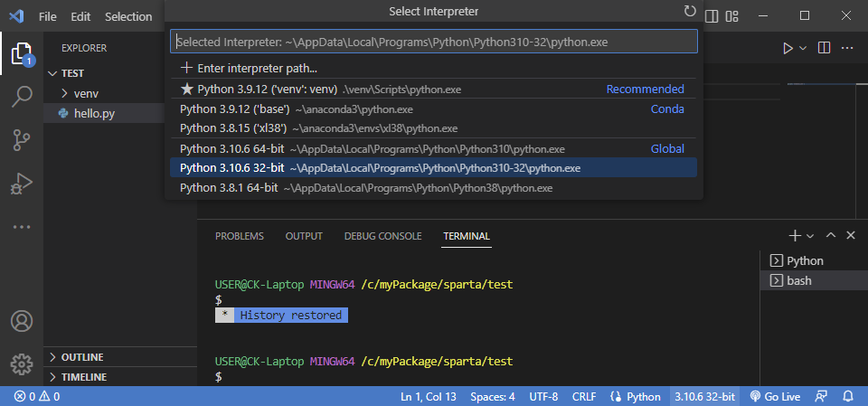
Task: Select the Python terminal in list
Action: click(x=814, y=261)
